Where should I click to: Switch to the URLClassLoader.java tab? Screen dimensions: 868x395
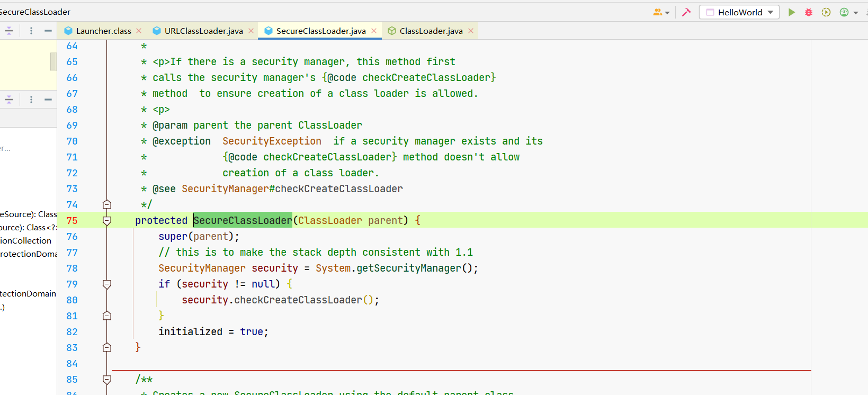coord(203,31)
